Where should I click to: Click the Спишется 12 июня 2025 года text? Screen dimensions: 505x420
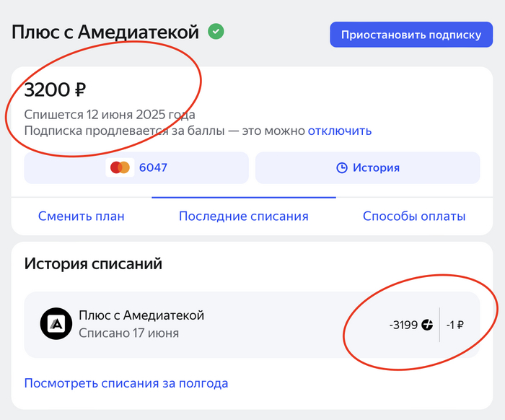click(110, 115)
